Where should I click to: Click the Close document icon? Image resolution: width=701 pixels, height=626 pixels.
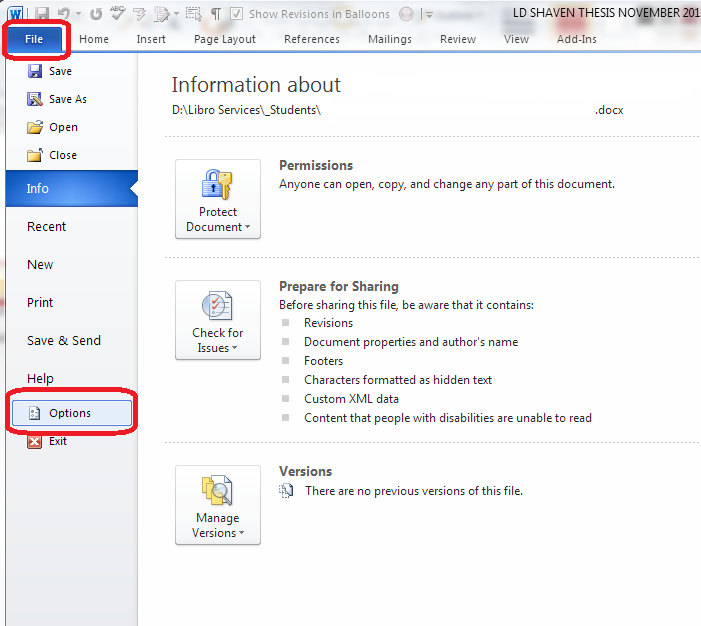click(35, 156)
